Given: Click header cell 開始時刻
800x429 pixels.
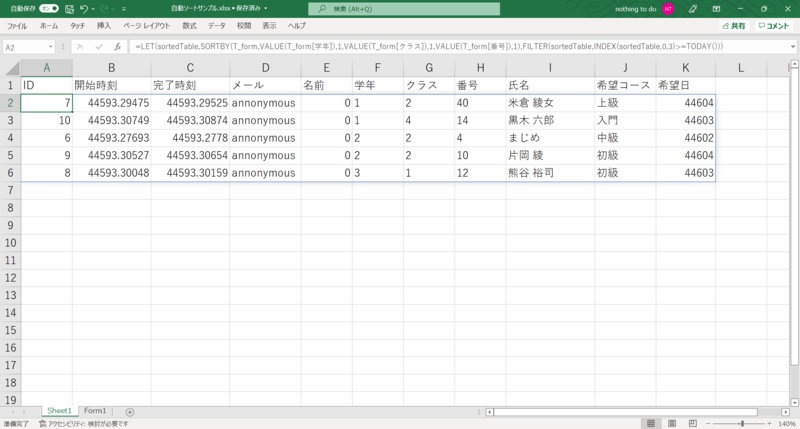Looking at the screenshot, I should pos(111,85).
